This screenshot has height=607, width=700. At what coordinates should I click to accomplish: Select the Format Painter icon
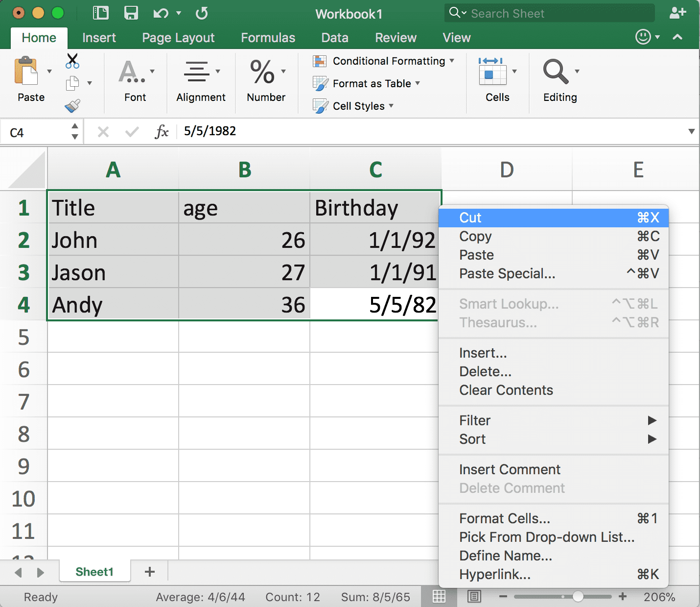pos(71,105)
